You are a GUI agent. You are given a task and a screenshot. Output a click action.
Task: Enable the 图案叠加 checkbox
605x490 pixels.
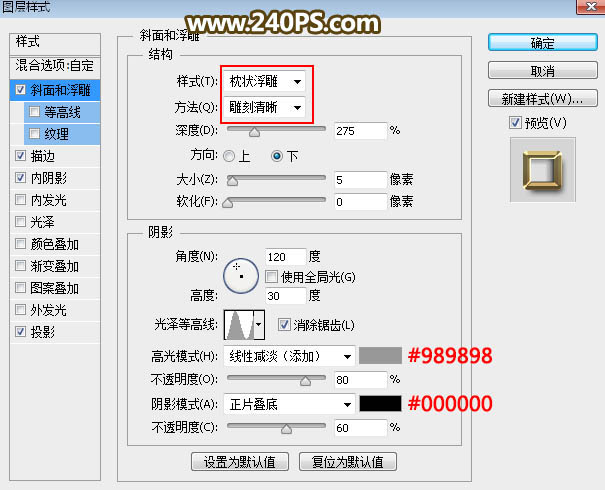coord(20,288)
